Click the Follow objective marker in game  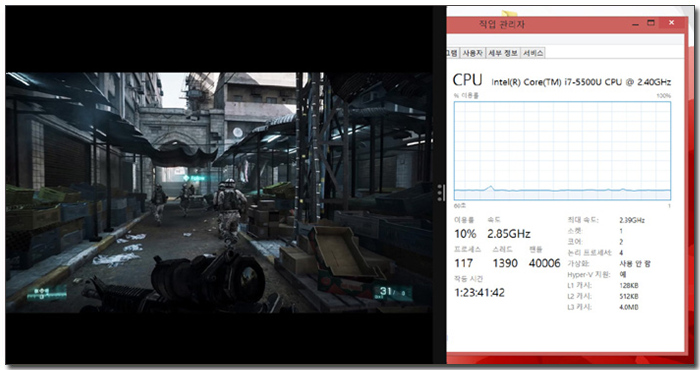pos(193,178)
